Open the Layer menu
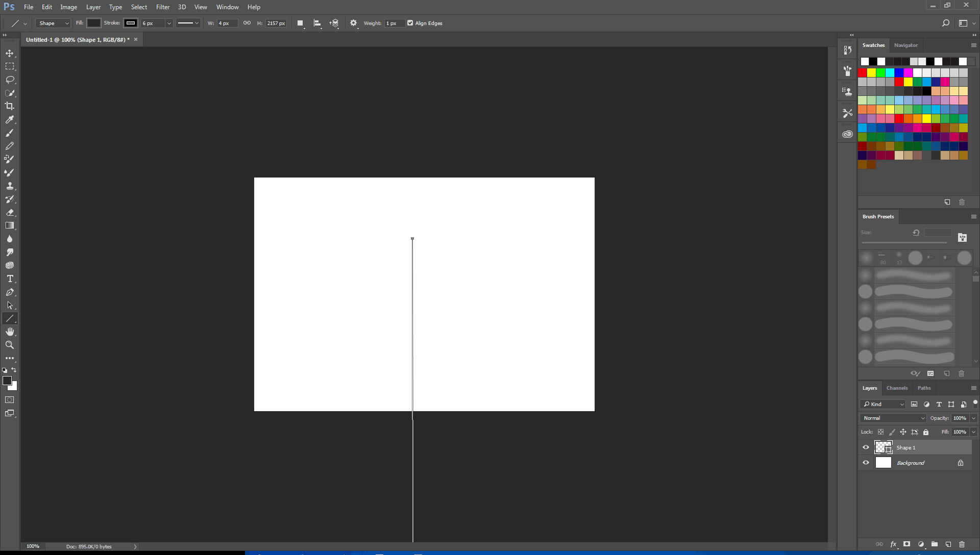The height and width of the screenshot is (555, 980). [x=92, y=7]
